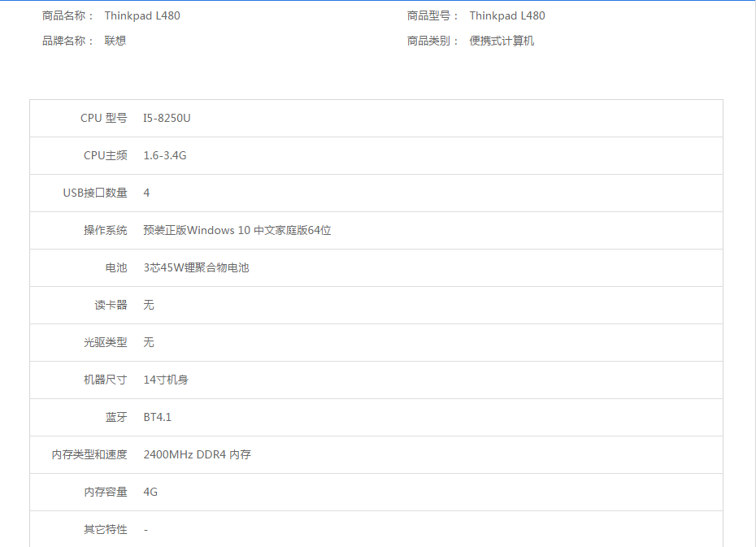The image size is (756, 547).
Task: Select the brand value 联想
Action: 115,41
